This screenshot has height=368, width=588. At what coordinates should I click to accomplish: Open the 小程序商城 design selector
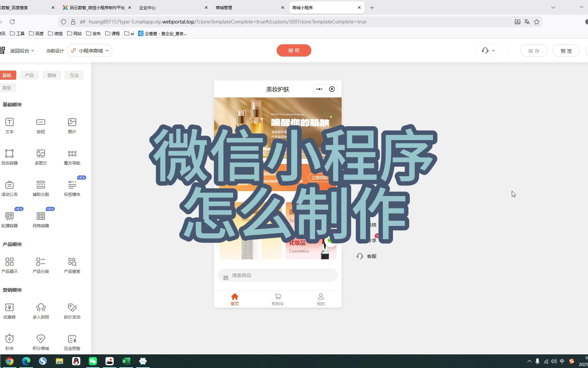click(89, 50)
